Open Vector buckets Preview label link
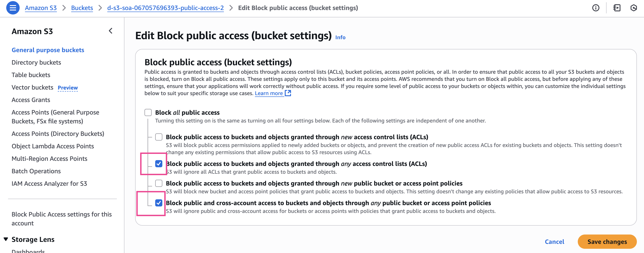Screen dimensions: 644x253 pos(68,88)
